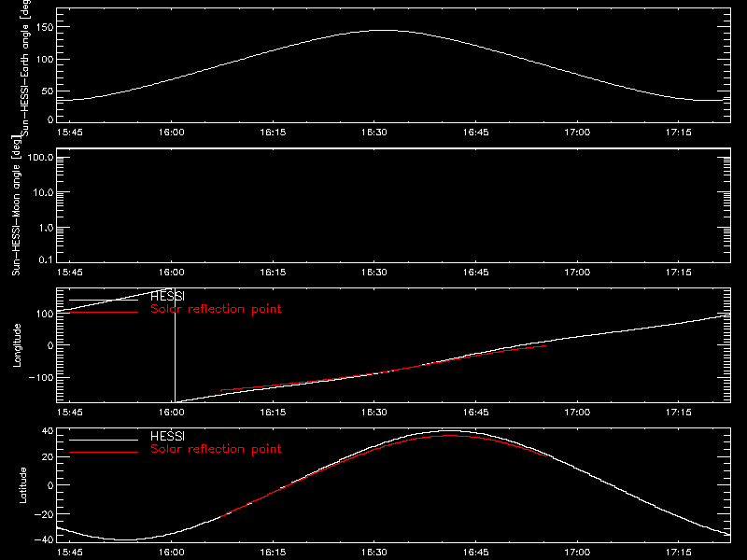Screen dimensions: 747x560
Task: Click red legend line sample in Longitude plot
Action: tap(104, 313)
